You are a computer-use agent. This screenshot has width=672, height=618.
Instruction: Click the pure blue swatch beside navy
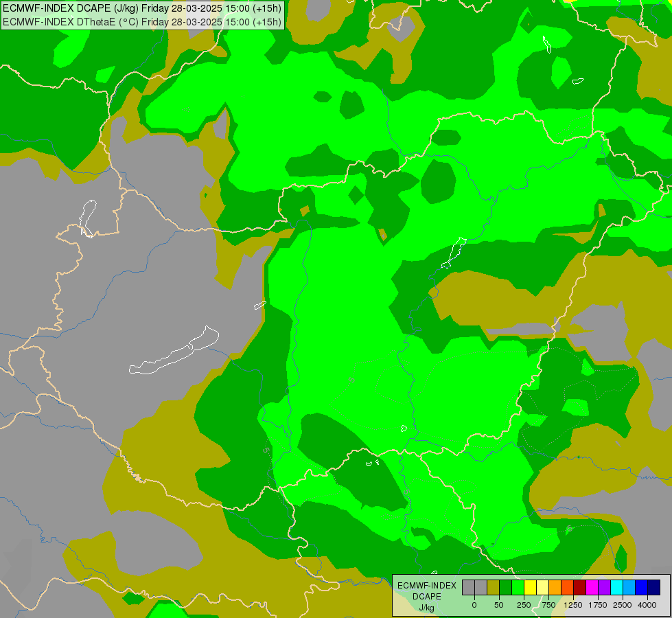(641, 587)
